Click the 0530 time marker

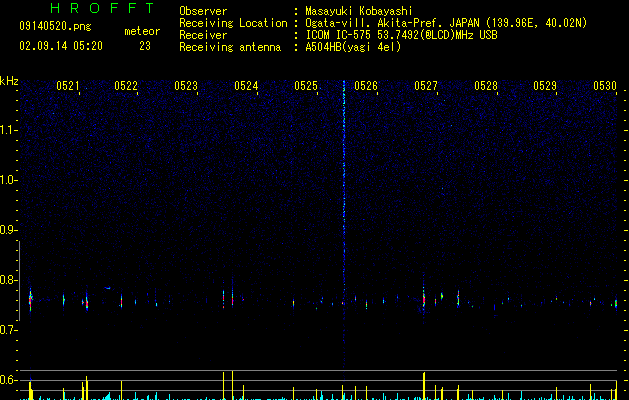(605, 85)
